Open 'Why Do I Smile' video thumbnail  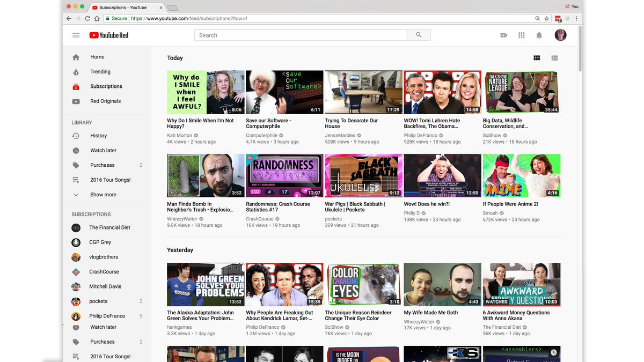pos(206,92)
